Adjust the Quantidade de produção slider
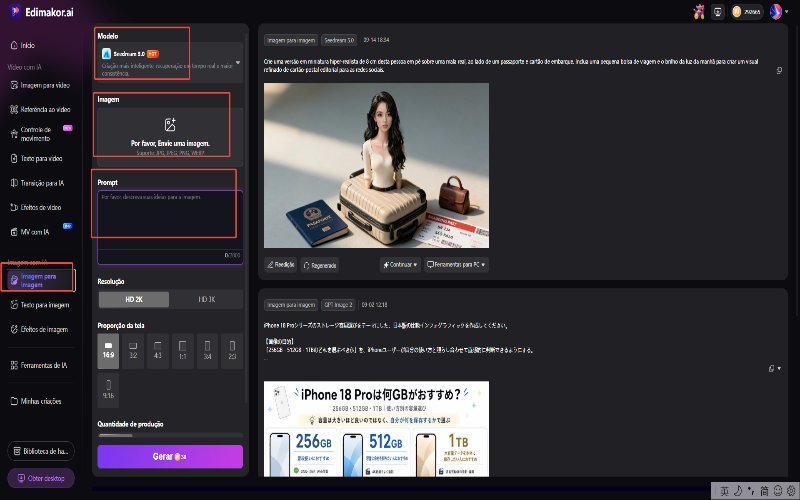 pyautogui.click(x=170, y=435)
